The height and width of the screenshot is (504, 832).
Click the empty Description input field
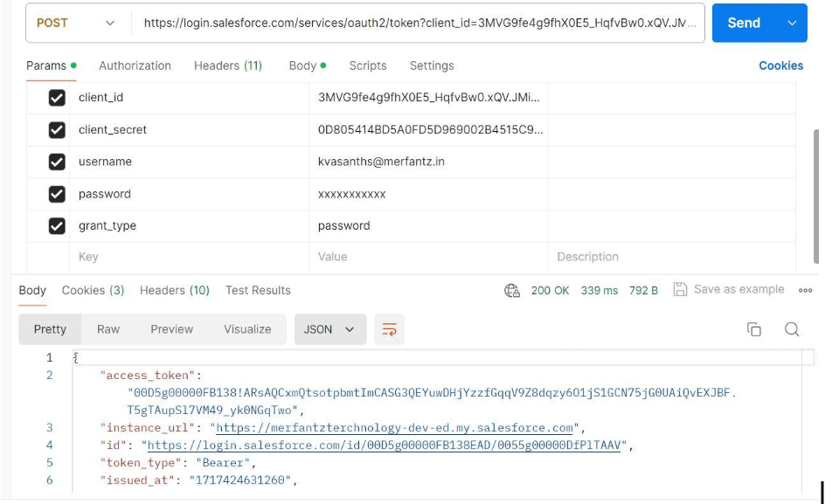tap(672, 258)
